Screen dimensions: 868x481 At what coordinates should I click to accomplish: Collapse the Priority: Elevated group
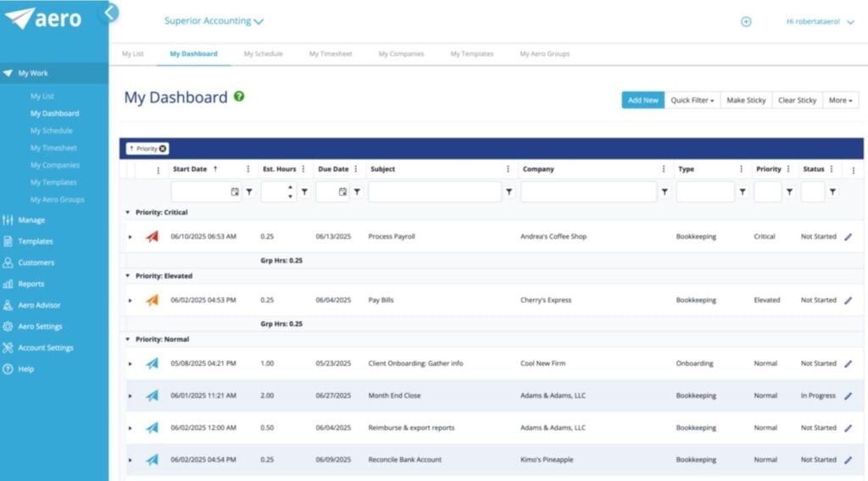point(127,276)
